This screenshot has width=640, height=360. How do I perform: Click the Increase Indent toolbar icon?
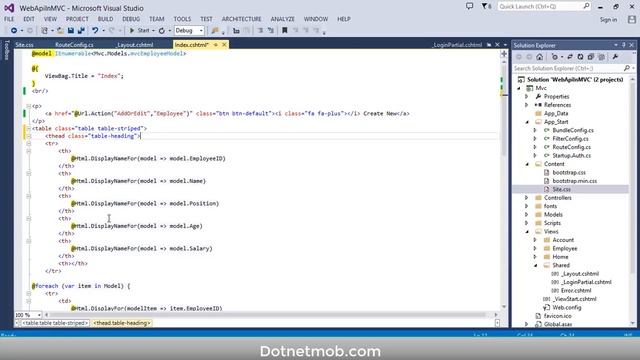tap(271, 31)
